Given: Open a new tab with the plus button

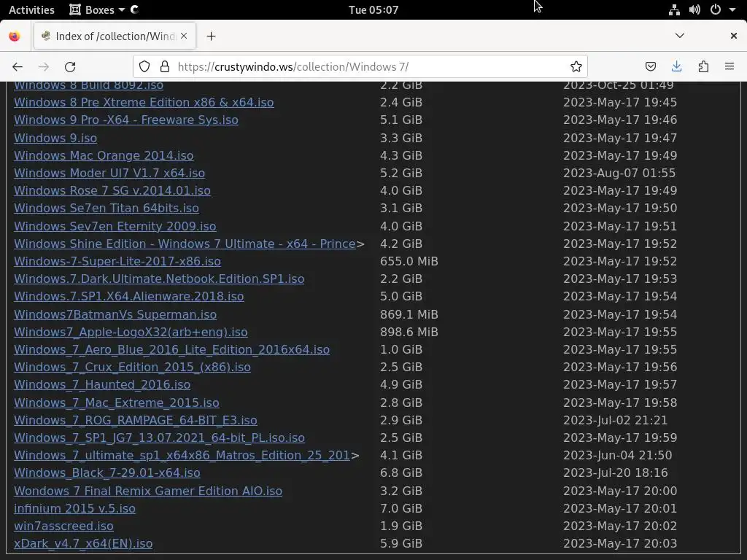Looking at the screenshot, I should [x=211, y=36].
